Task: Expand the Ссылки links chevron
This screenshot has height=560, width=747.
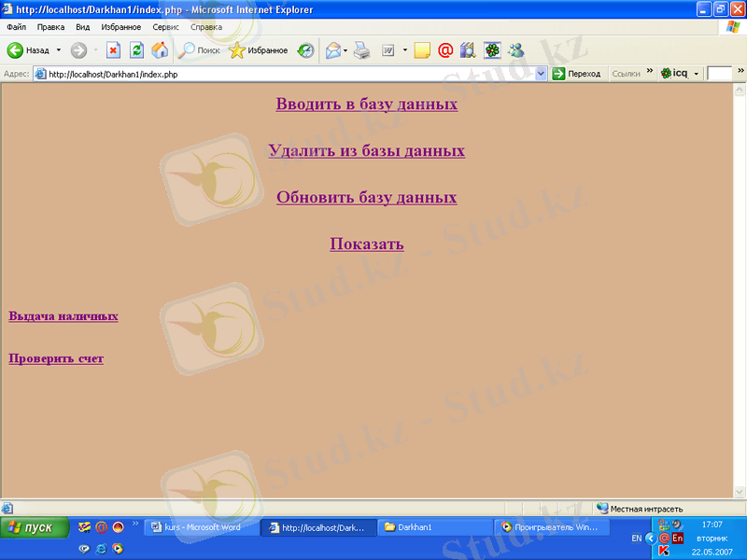Action: [x=650, y=71]
